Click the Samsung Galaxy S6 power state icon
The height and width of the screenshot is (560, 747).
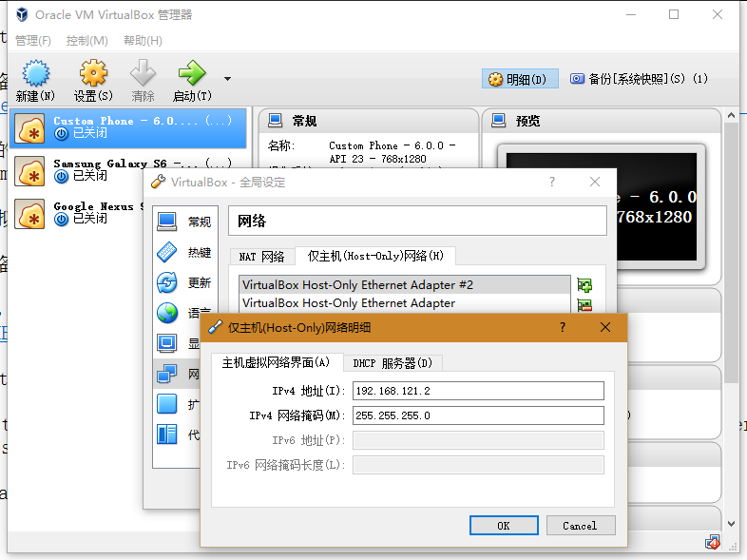coord(61,177)
